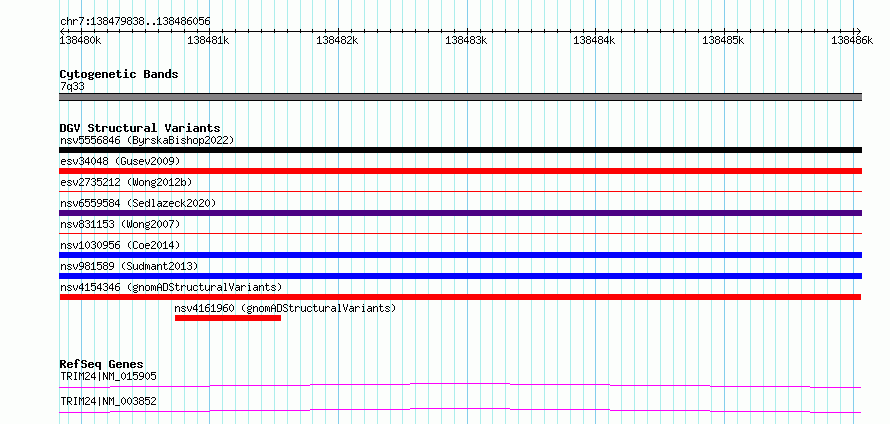Select the DGV Structural Variants track title
Viewport: 890px width, 424px height.
point(140,128)
